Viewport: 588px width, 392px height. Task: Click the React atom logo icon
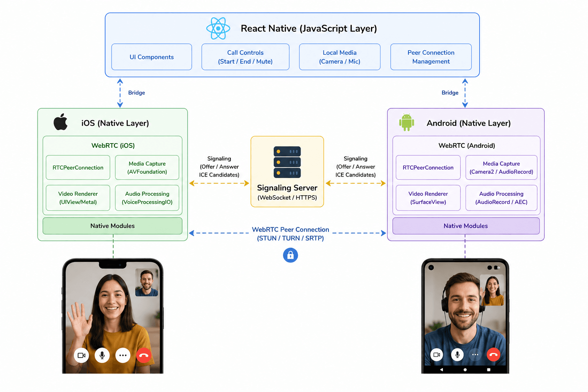click(218, 28)
